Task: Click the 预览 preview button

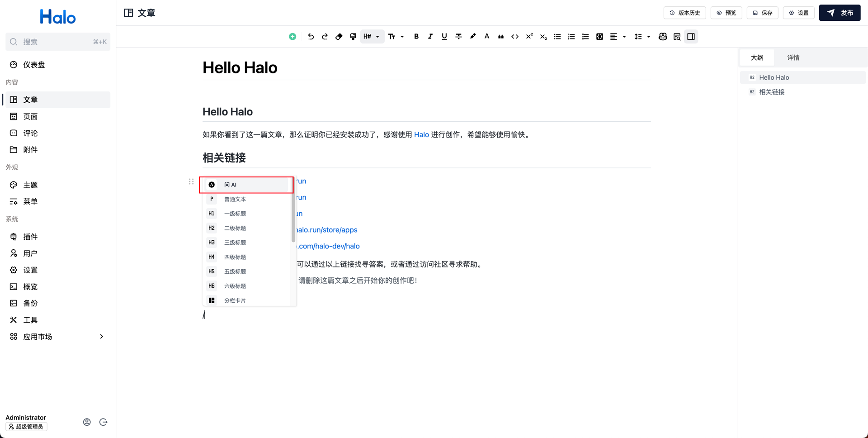Action: [726, 13]
